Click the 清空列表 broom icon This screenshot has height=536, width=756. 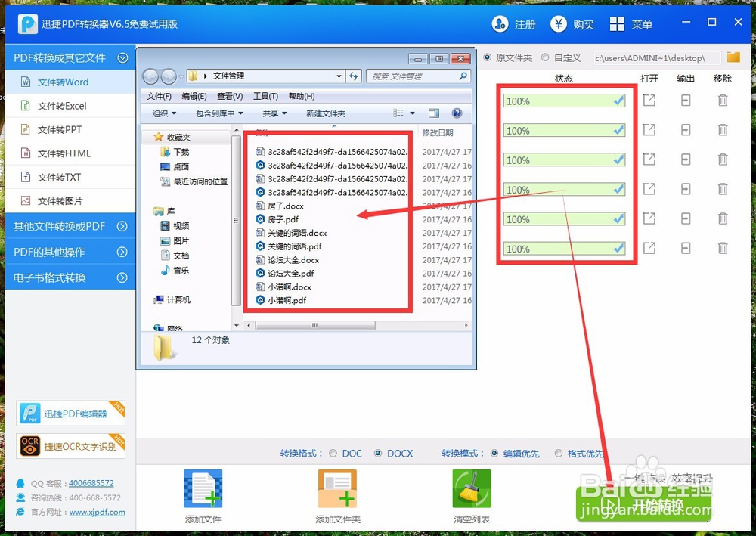coord(472,489)
